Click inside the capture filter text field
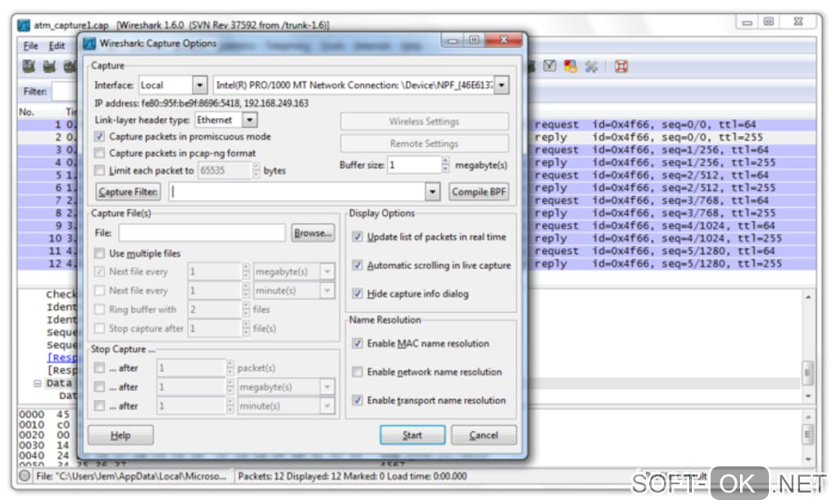 tap(297, 192)
